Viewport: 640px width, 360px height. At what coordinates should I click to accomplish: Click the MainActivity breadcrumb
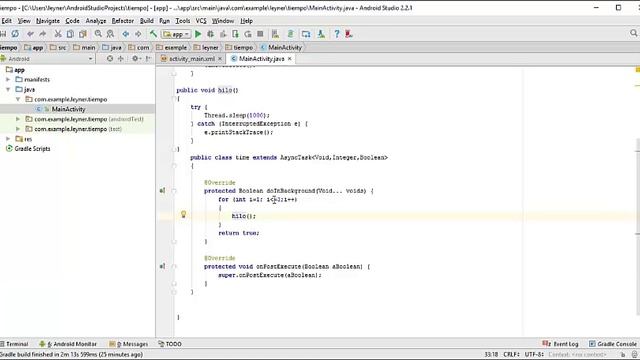click(x=281, y=48)
